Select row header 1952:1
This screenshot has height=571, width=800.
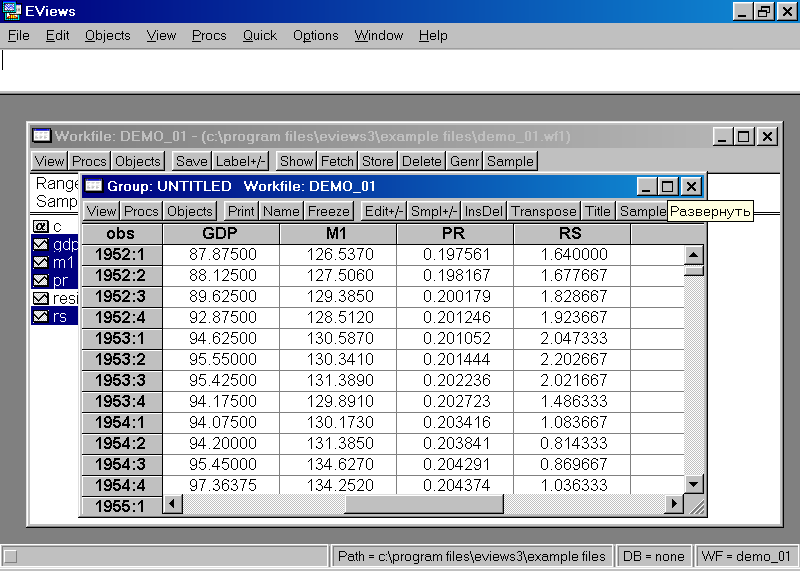point(121,254)
